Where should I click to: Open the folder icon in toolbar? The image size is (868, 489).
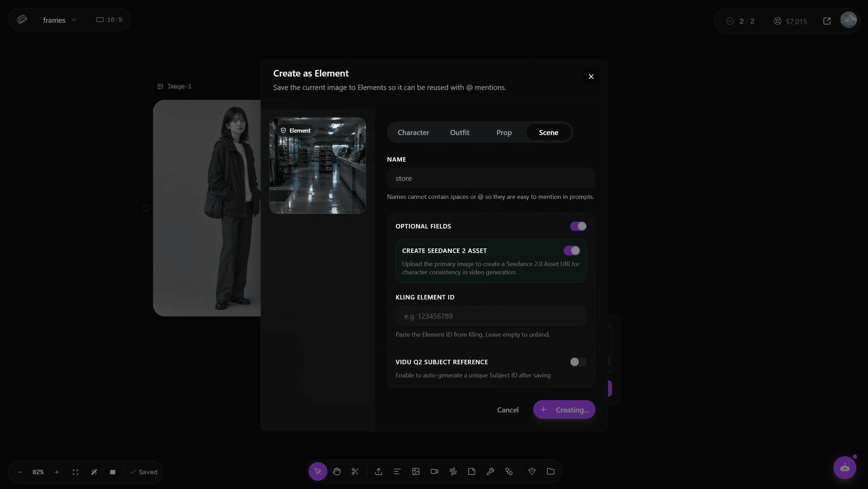tap(551, 471)
